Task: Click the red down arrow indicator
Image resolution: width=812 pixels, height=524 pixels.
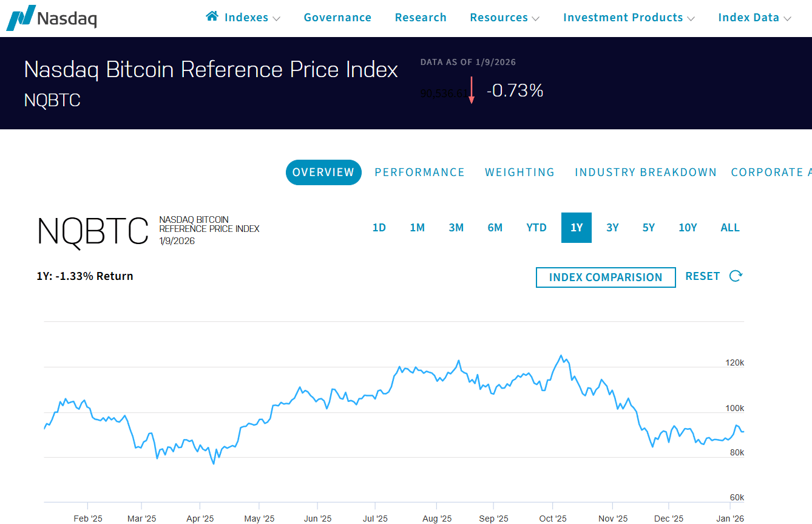Action: 471,90
